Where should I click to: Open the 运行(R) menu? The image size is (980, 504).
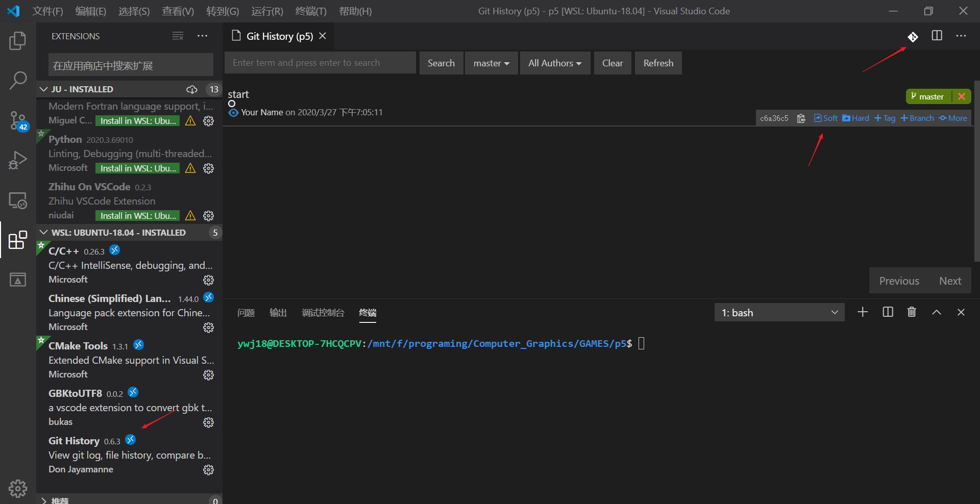pos(267,11)
